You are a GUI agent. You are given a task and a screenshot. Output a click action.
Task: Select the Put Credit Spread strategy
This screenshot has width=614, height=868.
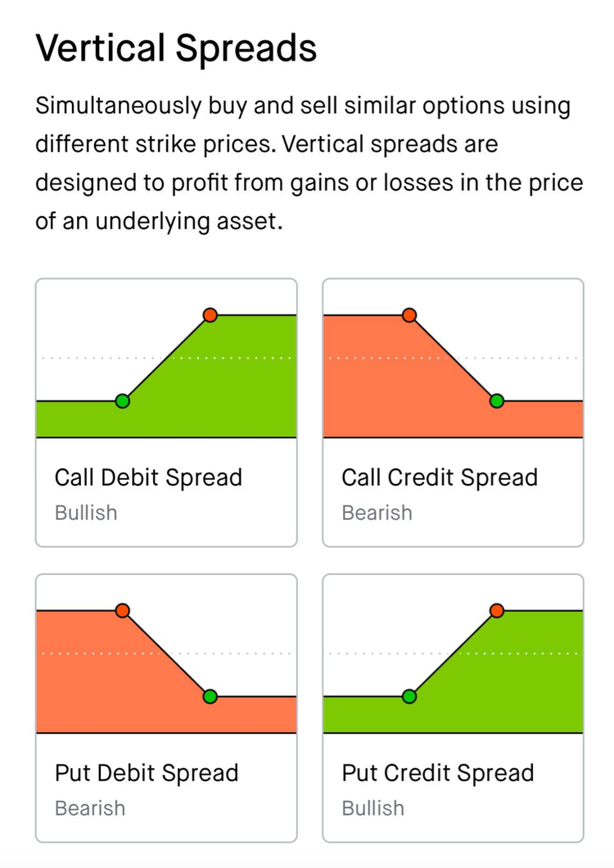pyautogui.click(x=454, y=704)
